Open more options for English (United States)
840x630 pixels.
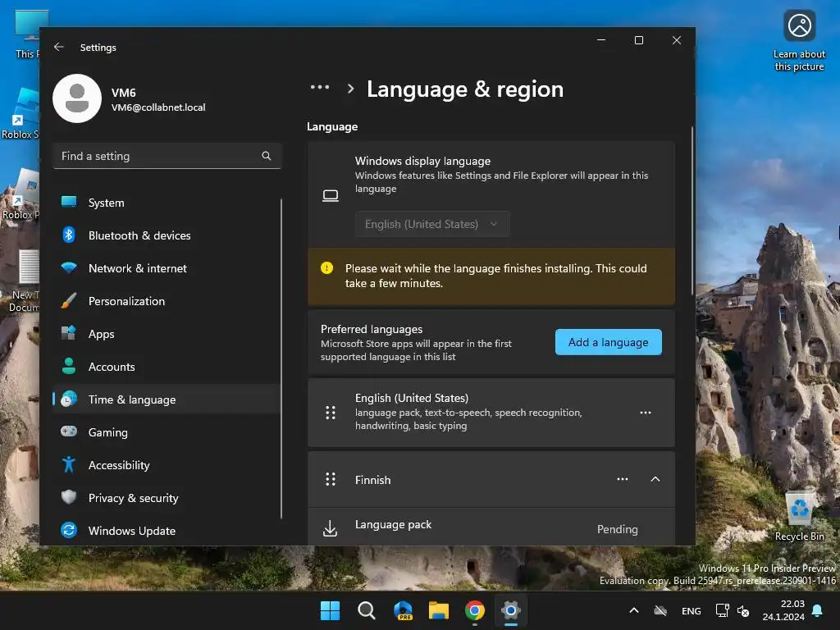[646, 413]
